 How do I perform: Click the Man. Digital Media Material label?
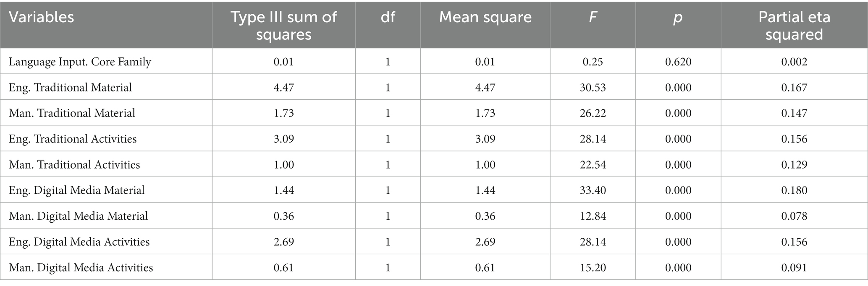pos(78,216)
